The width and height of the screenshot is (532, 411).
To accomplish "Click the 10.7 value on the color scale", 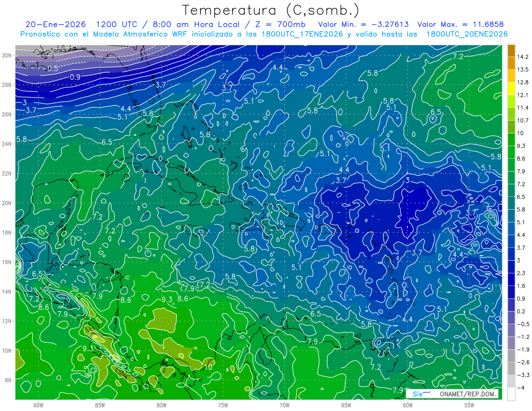I will [x=523, y=121].
